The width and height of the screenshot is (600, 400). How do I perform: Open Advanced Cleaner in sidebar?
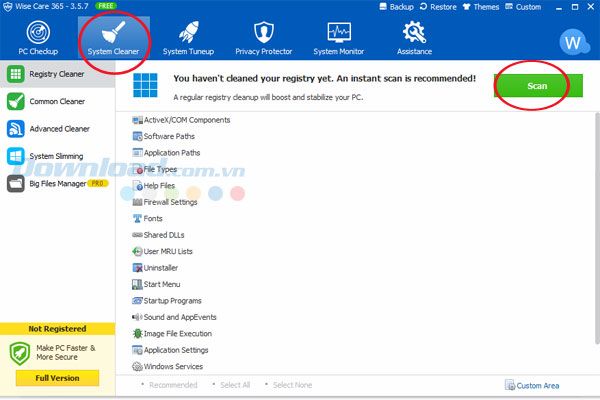[57, 129]
